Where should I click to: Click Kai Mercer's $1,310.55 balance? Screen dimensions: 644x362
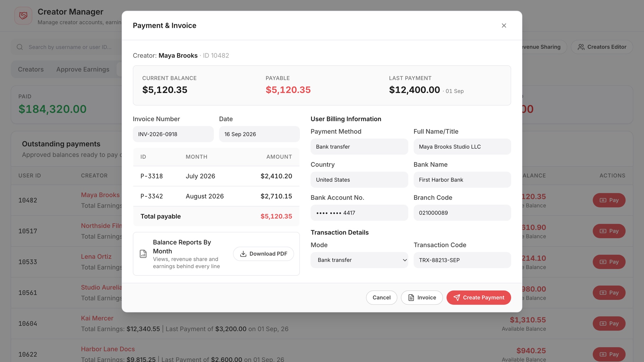coord(528,320)
